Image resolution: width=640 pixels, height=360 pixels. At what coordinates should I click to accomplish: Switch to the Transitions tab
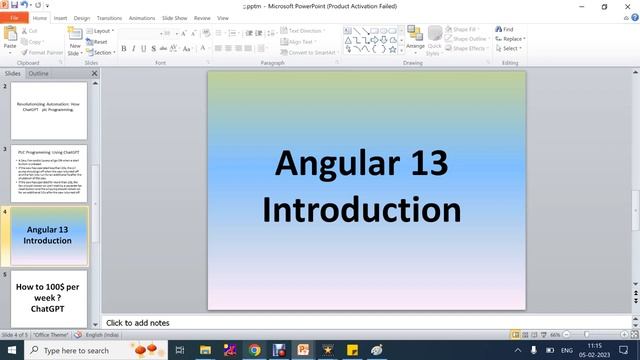109,18
